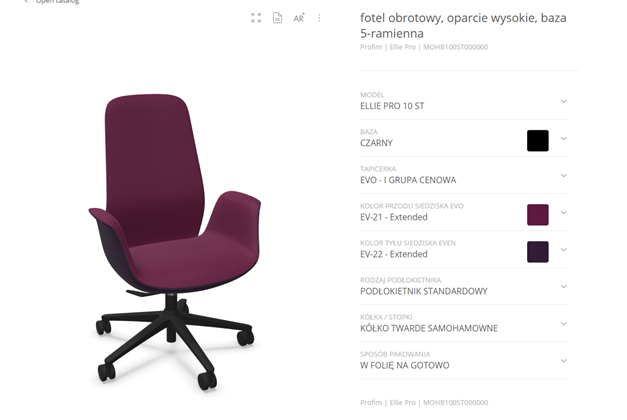This screenshot has width=627, height=420.
Task: Open the KÓŁKA / STOPKI casters options
Action: pos(464,324)
